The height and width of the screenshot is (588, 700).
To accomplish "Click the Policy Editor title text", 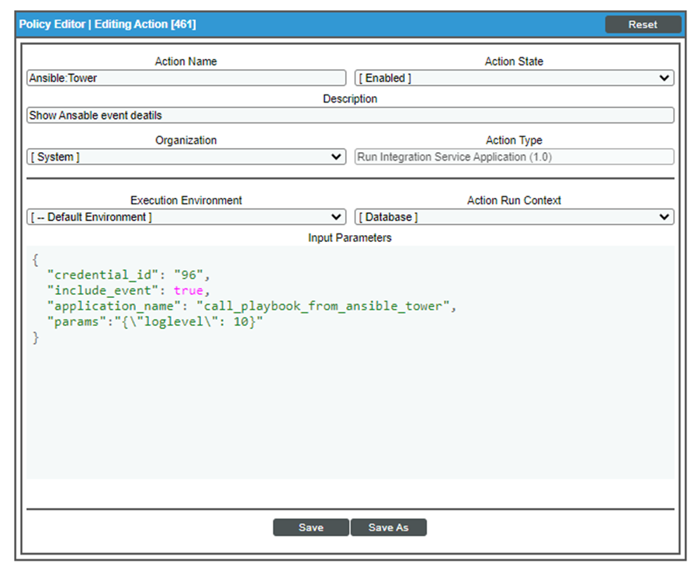I will [x=107, y=24].
